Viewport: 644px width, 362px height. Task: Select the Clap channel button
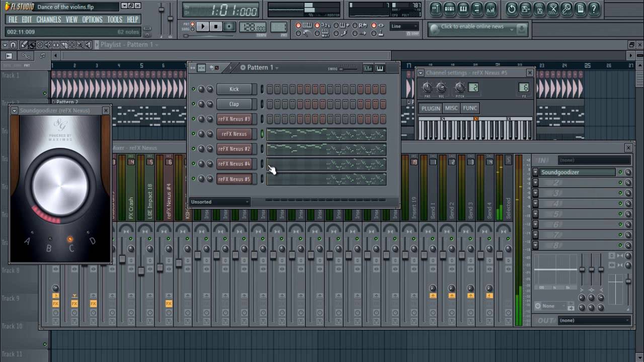click(x=234, y=104)
